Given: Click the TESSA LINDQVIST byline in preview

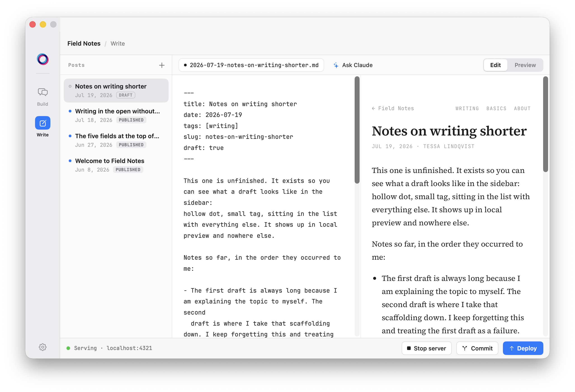Looking at the screenshot, I should [x=449, y=146].
